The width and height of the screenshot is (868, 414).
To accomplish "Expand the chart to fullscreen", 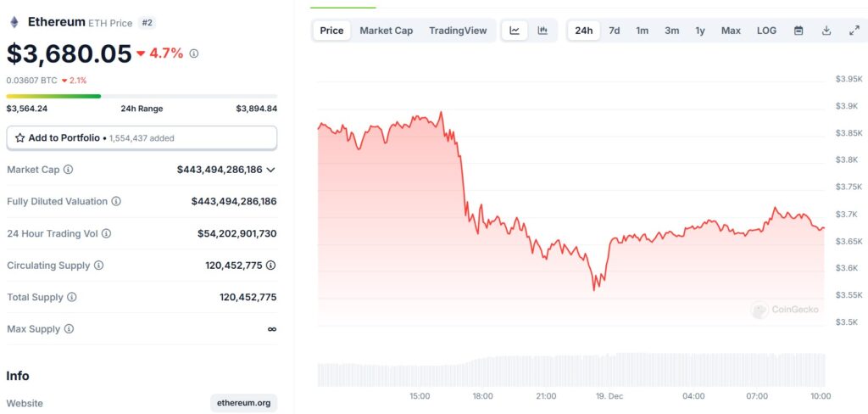I will click(x=854, y=31).
